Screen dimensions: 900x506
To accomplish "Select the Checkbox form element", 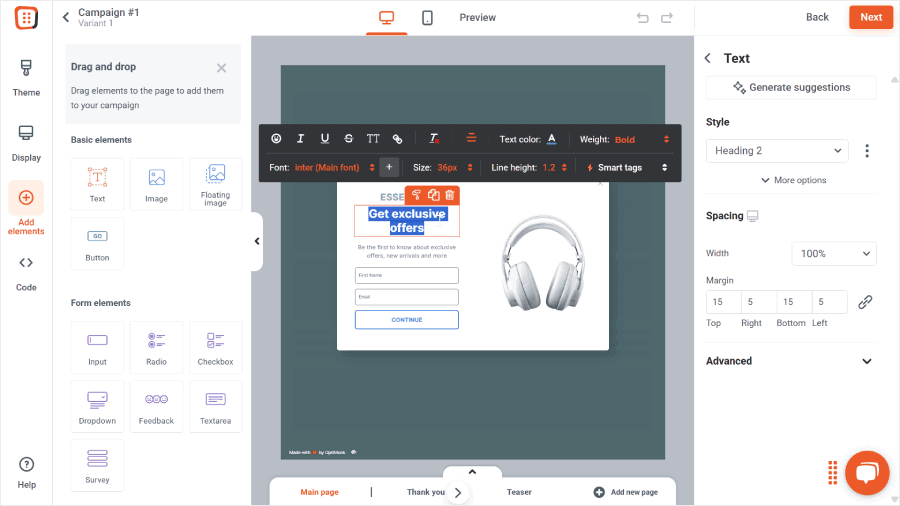I will click(x=215, y=348).
